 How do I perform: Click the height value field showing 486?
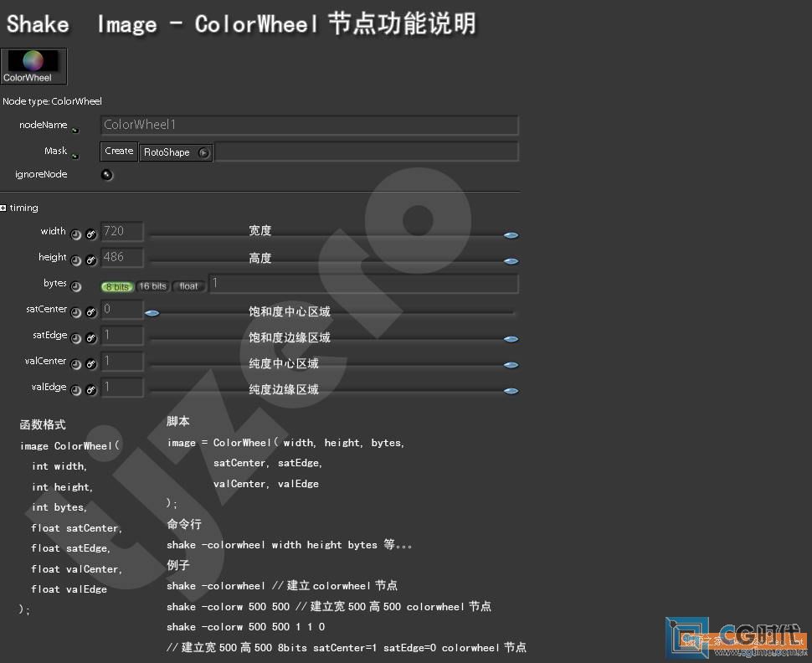121,257
